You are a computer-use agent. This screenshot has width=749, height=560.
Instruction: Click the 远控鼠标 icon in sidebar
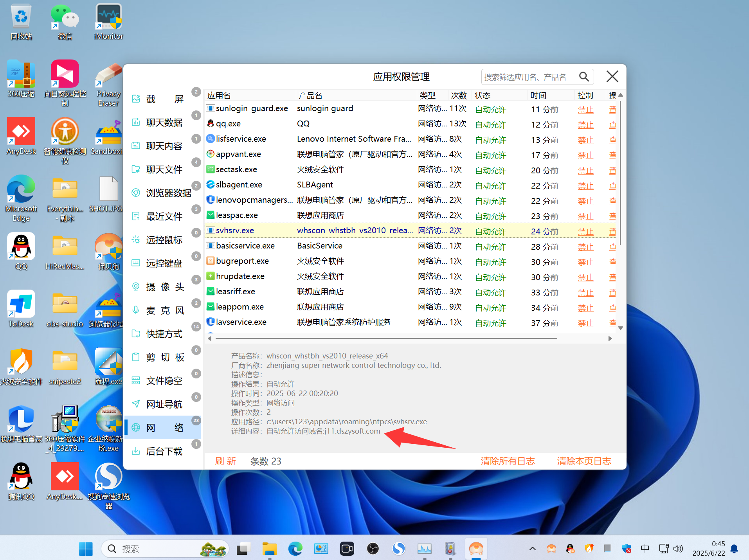click(136, 239)
